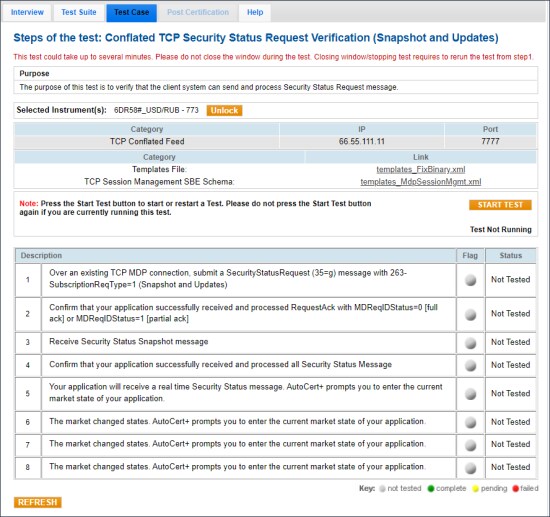Click the step number 7 cell
Screen dimensions: 550x517
[28, 445]
